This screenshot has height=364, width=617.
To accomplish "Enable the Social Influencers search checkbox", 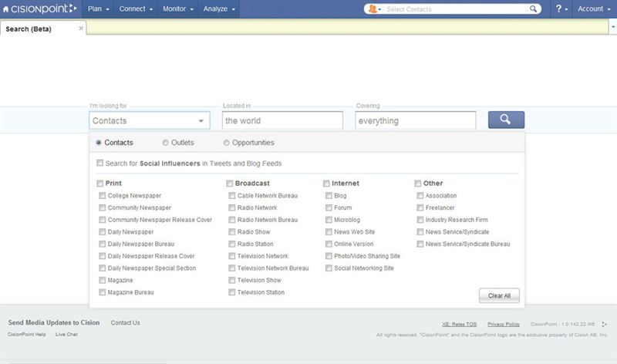I will tap(99, 163).
